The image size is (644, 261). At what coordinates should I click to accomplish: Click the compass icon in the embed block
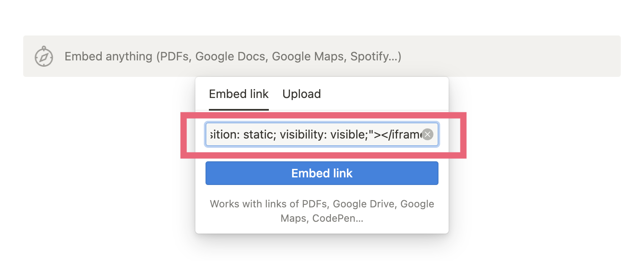[x=44, y=57]
